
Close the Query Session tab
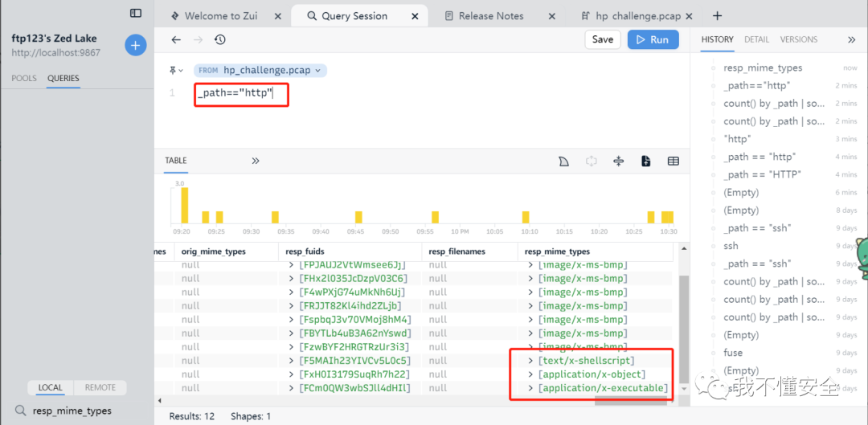[416, 16]
